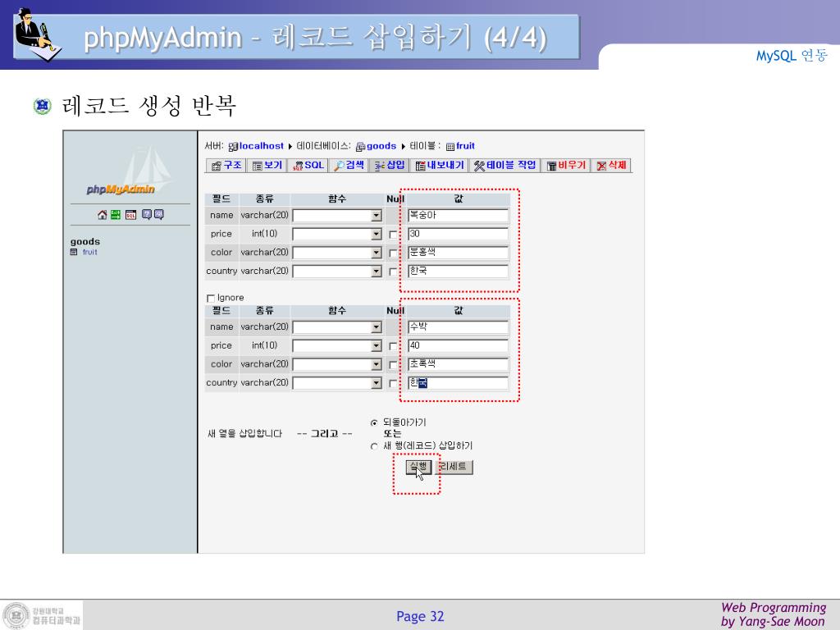The height and width of the screenshot is (630, 840).
Task: Follow the fruit table breadcrumb link
Action: tap(466, 146)
